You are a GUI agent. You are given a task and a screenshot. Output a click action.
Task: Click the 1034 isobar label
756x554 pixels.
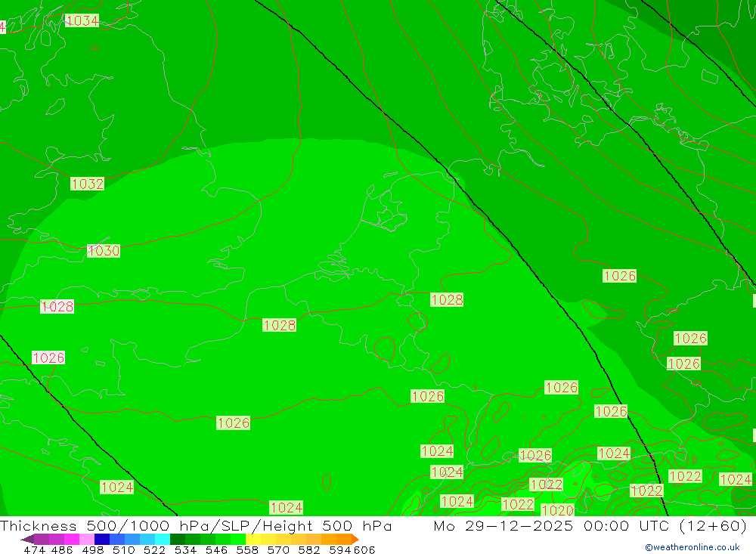(82, 20)
